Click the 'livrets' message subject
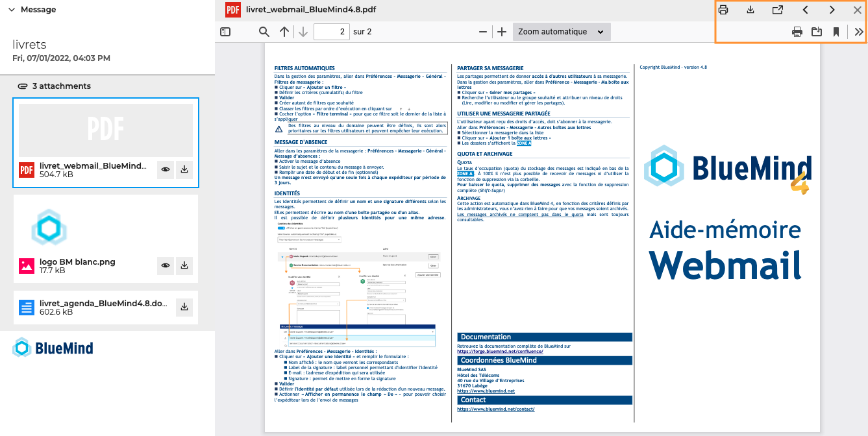This screenshot has height=436, width=868. coord(29,45)
